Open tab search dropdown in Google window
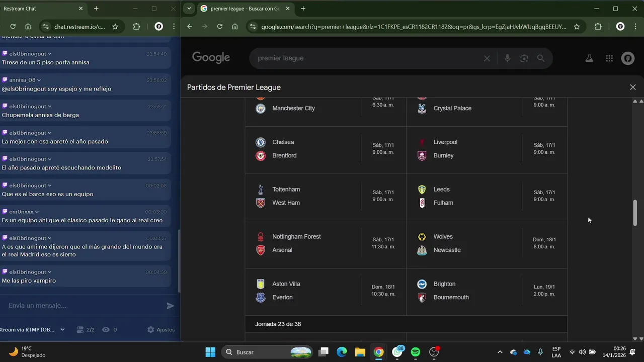Screen dimensions: 644x362 pos(188,9)
